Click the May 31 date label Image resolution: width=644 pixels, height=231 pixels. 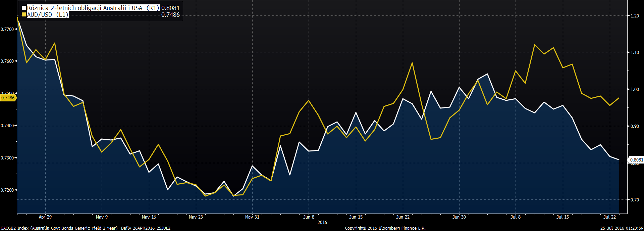coord(252,217)
